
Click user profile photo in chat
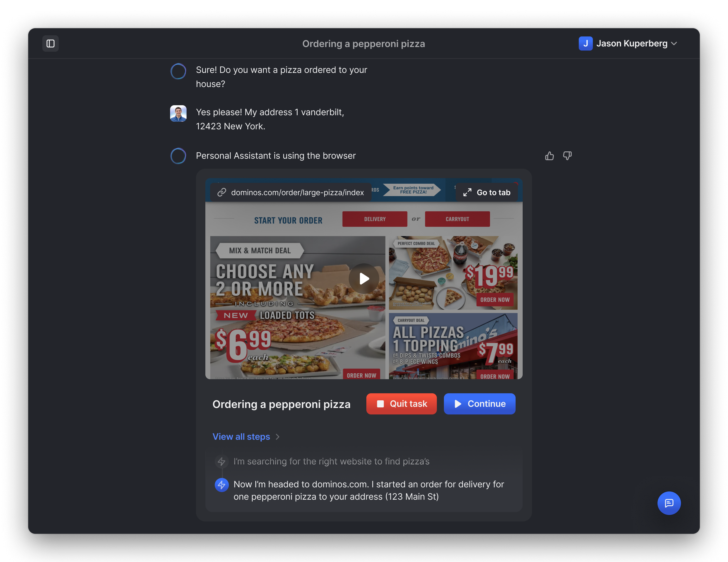click(x=178, y=113)
